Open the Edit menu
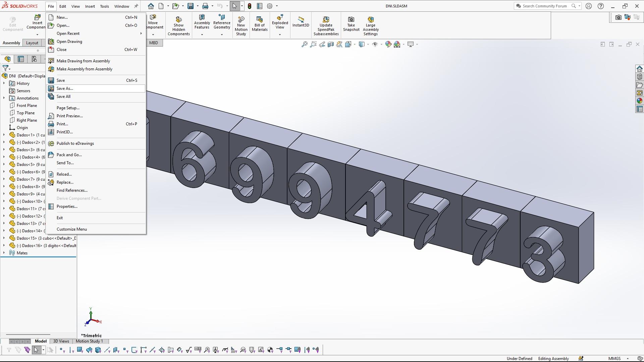 point(63,6)
